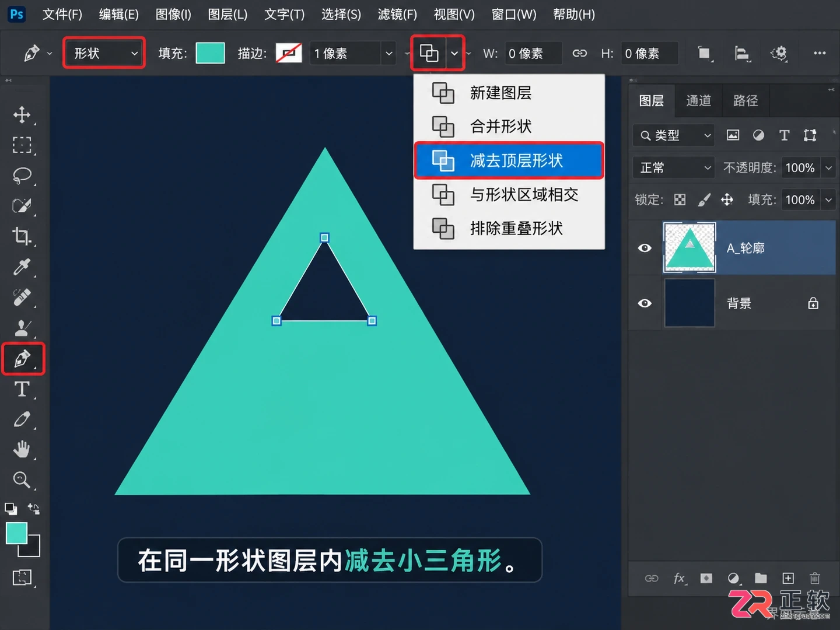Viewport: 840px width, 630px height.
Task: Toggle lock image pixels brush icon
Action: coord(704,200)
